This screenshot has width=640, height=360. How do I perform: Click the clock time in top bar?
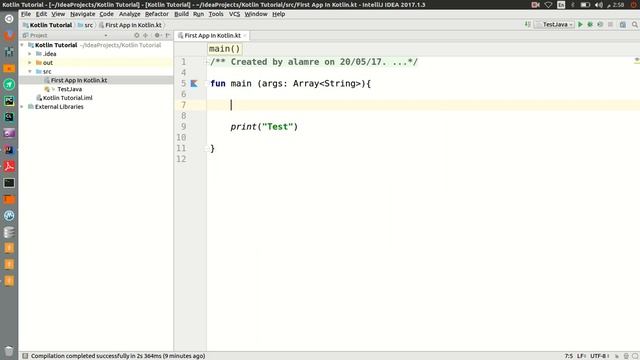click(x=618, y=4)
